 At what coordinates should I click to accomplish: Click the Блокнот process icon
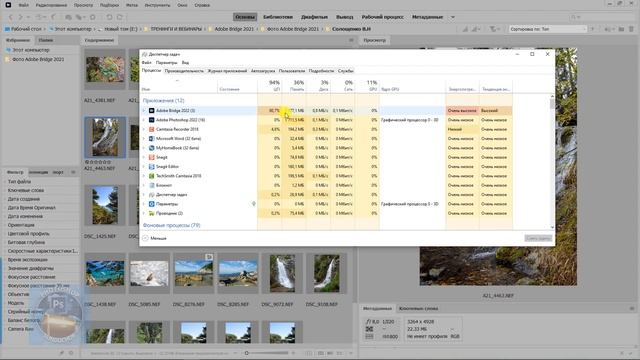(x=151, y=185)
